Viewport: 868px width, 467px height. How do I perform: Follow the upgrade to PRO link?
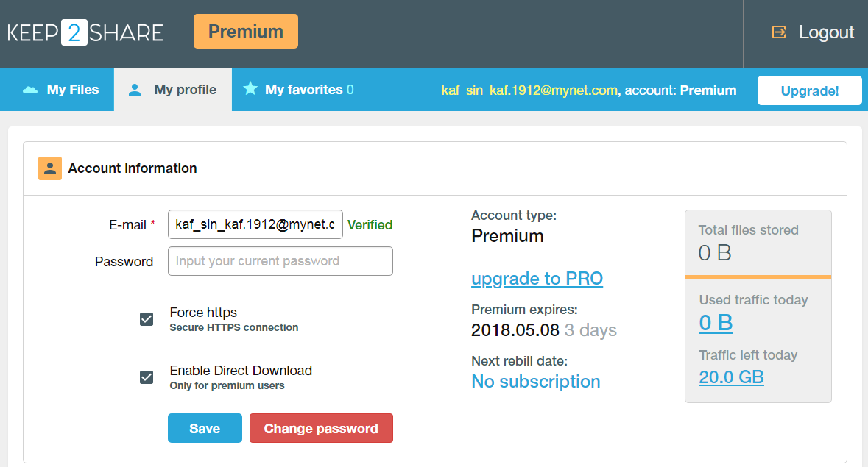[x=537, y=279]
